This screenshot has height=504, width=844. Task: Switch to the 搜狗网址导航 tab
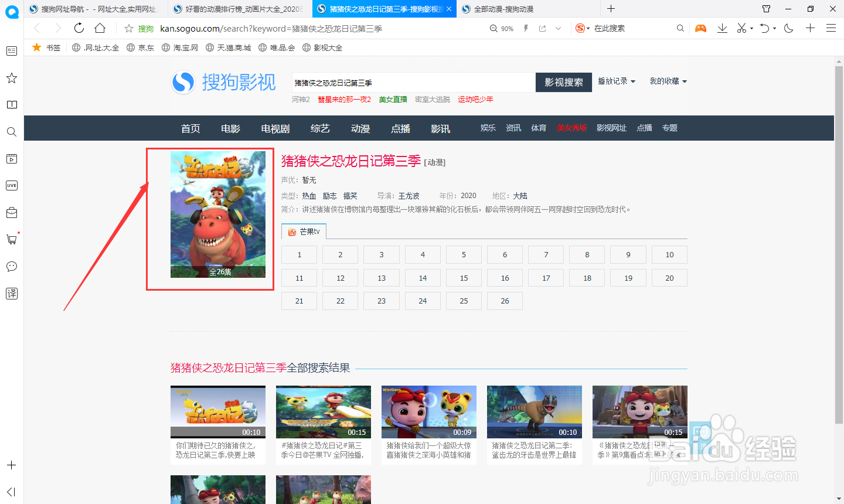96,9
